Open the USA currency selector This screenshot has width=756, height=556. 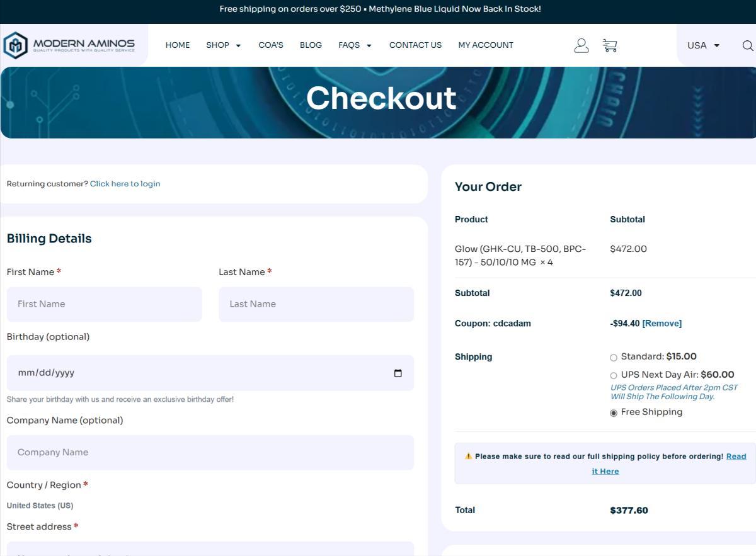point(703,45)
